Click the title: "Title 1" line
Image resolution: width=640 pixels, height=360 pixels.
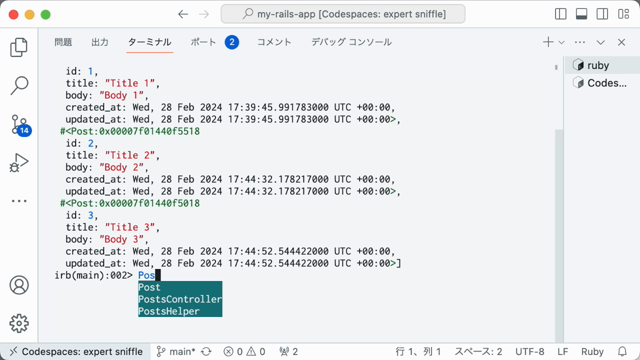point(113,83)
